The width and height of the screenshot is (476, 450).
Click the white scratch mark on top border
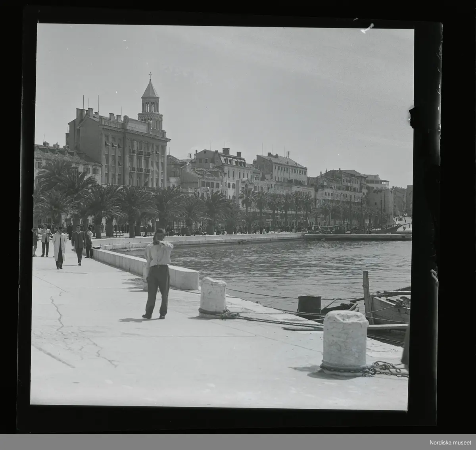tap(367, 27)
